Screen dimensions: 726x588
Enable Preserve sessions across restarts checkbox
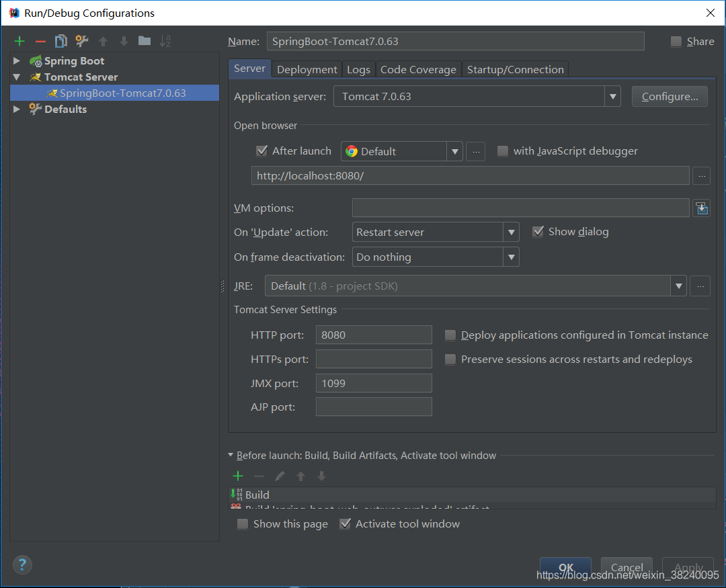pyautogui.click(x=450, y=360)
